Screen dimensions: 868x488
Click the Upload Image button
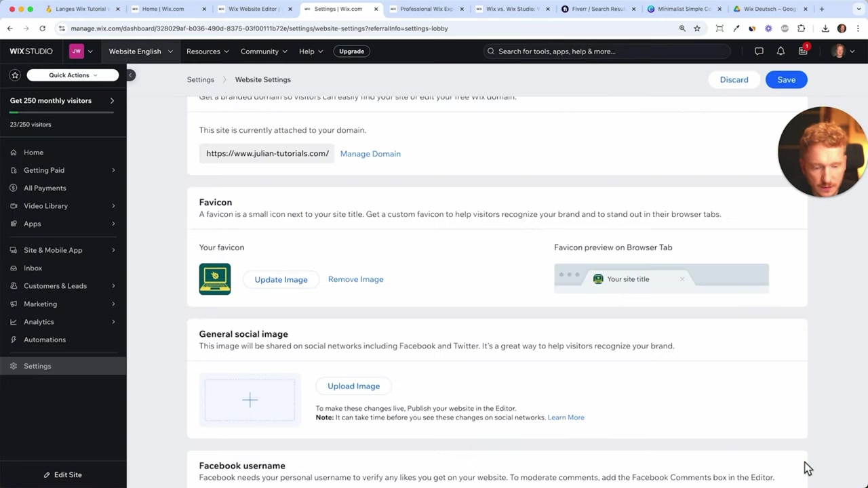coord(353,386)
